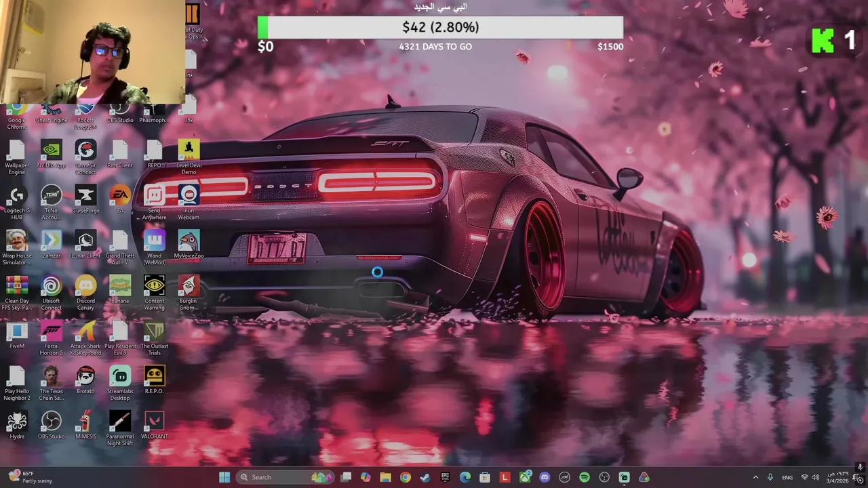This screenshot has height=488, width=868.
Task: Select Wrap House Simulator desktop icon
Action: [x=17, y=248]
